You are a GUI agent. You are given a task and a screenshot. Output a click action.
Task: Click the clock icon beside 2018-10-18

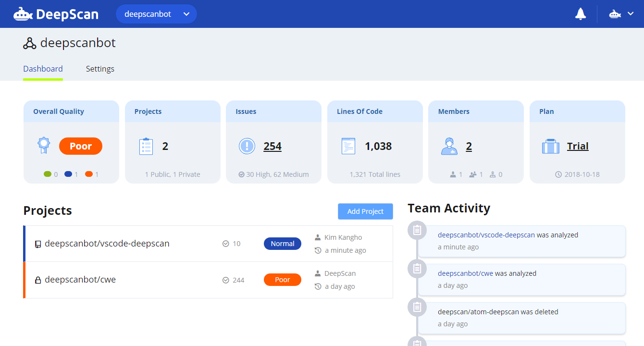coord(558,174)
